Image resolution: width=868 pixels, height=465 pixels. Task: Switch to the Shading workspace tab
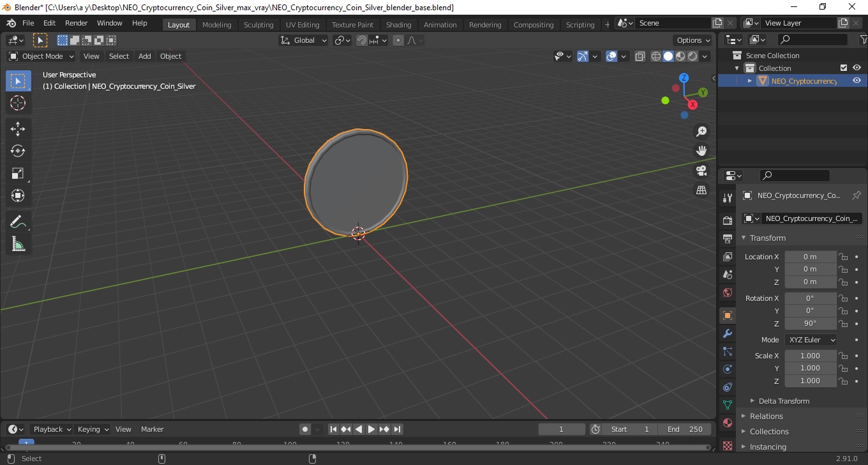(x=398, y=25)
